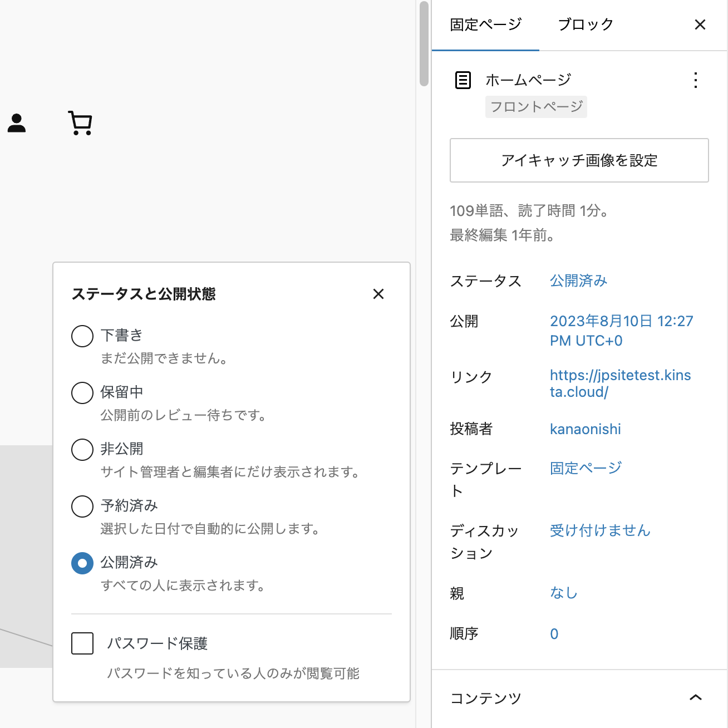This screenshot has width=728, height=728.
Task: Select the 下書き radio button
Action: (82, 336)
